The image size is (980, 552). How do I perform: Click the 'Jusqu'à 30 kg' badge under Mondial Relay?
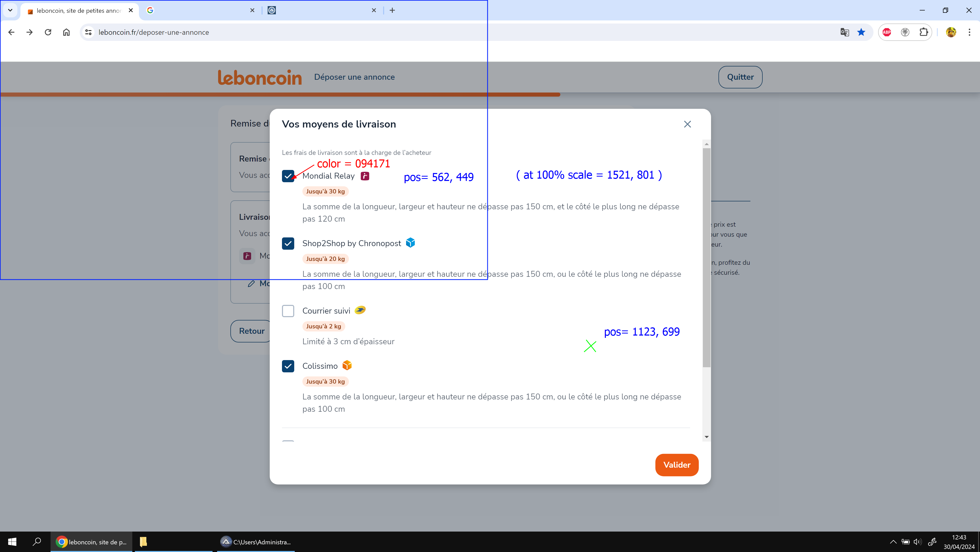[325, 191]
